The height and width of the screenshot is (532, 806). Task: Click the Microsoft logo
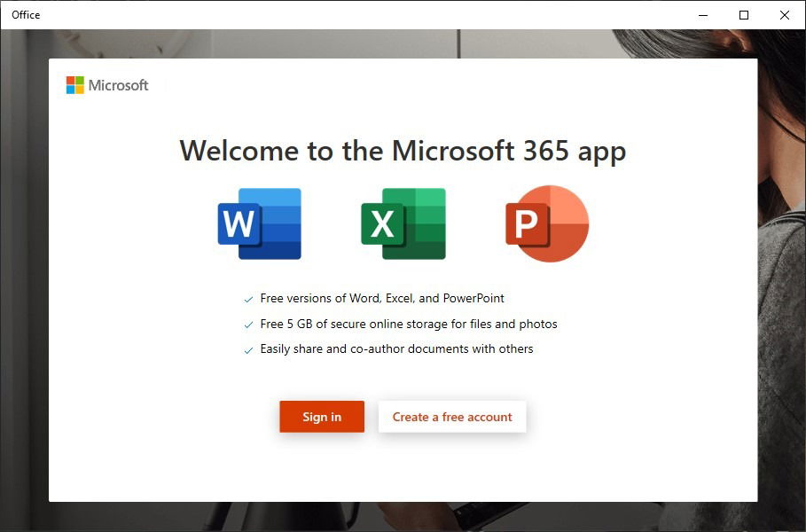coord(107,85)
